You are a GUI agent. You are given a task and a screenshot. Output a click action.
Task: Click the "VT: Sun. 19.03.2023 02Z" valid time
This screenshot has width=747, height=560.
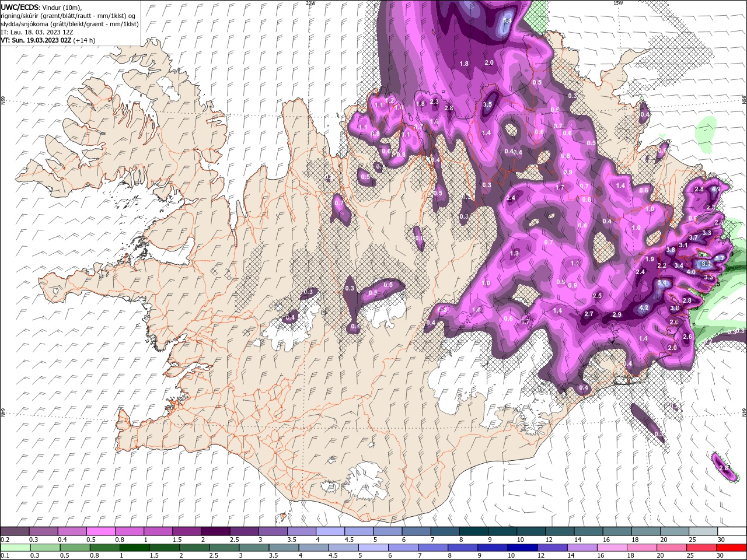tap(36, 40)
